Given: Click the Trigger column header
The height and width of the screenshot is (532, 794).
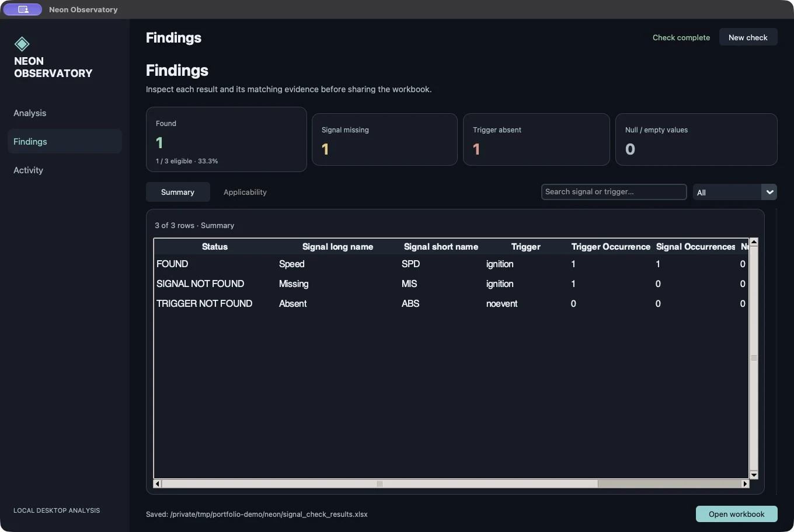Looking at the screenshot, I should (x=525, y=247).
